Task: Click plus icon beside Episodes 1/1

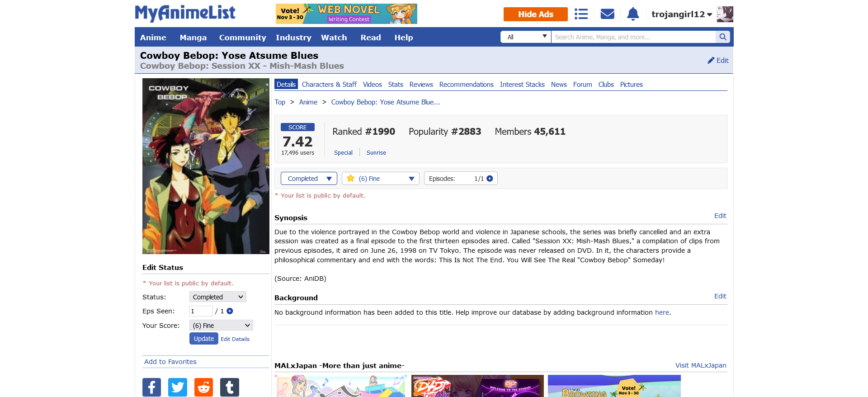Action: [x=490, y=179]
